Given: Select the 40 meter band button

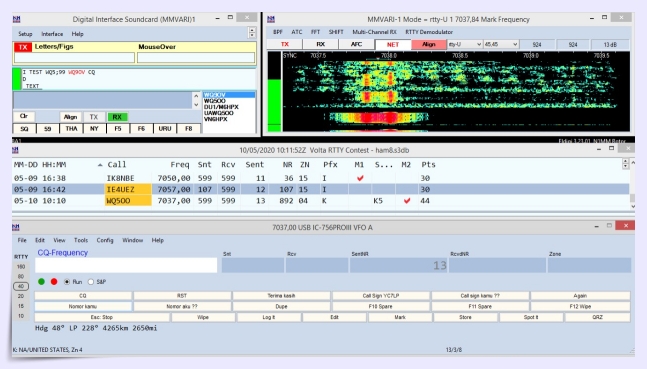Looking at the screenshot, I should coord(21,286).
